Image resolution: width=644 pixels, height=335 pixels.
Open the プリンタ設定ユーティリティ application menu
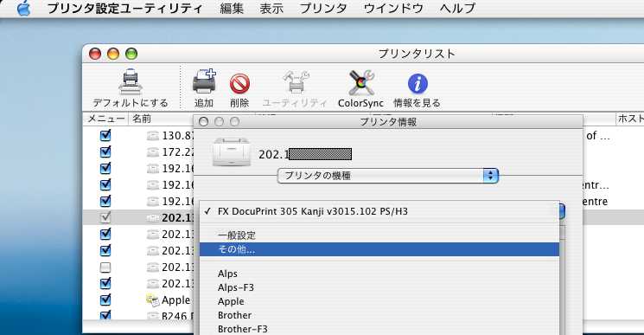124,8
